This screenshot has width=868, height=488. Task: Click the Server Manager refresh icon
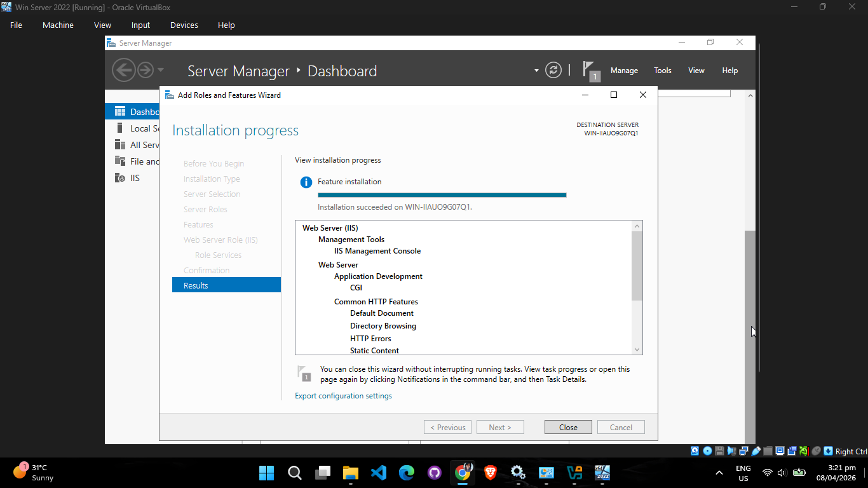point(553,70)
